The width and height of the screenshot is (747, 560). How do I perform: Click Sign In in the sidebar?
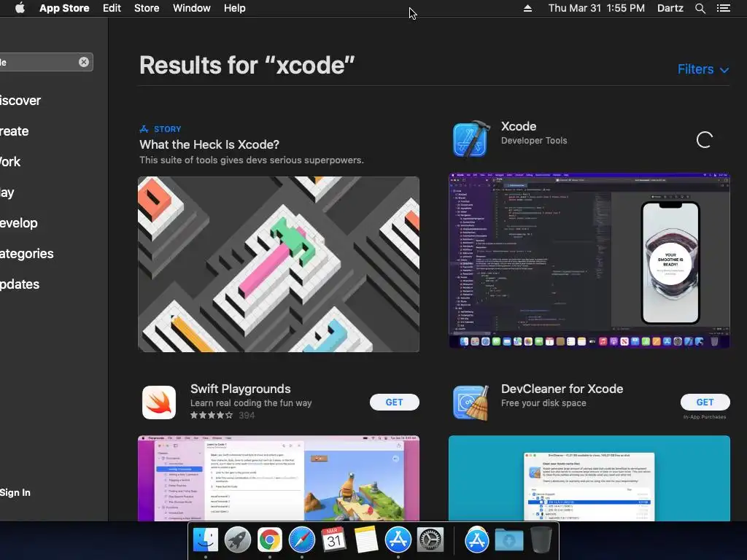[15, 493]
